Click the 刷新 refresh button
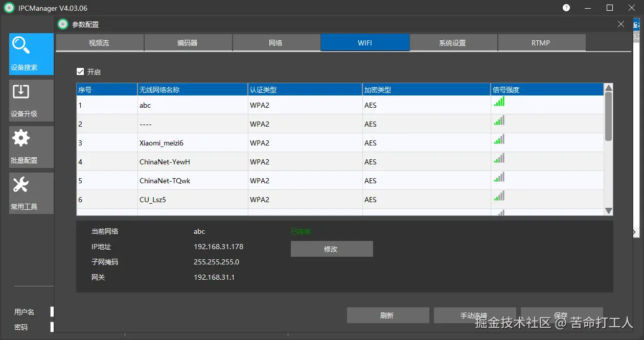This screenshot has width=644, height=340. [x=388, y=315]
